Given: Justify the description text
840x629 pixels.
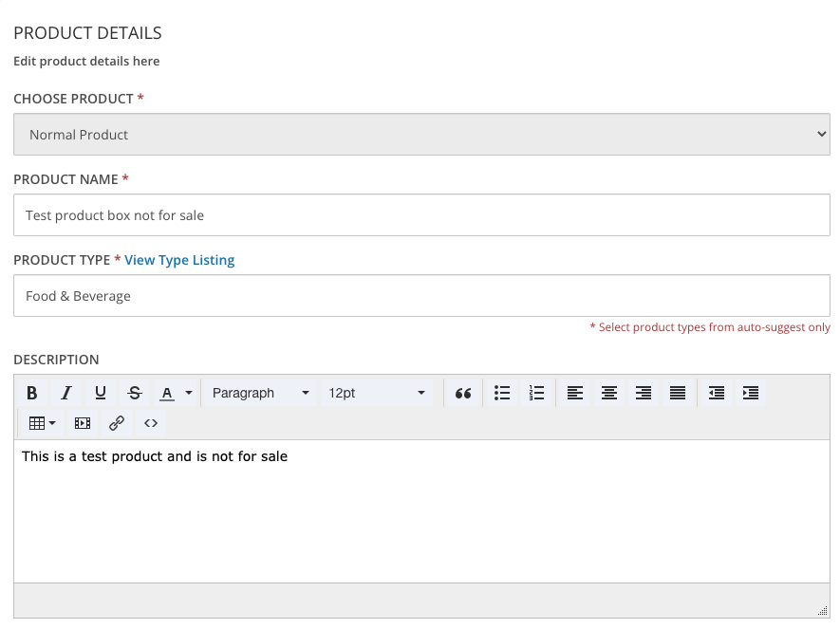Looking at the screenshot, I should click(678, 393).
